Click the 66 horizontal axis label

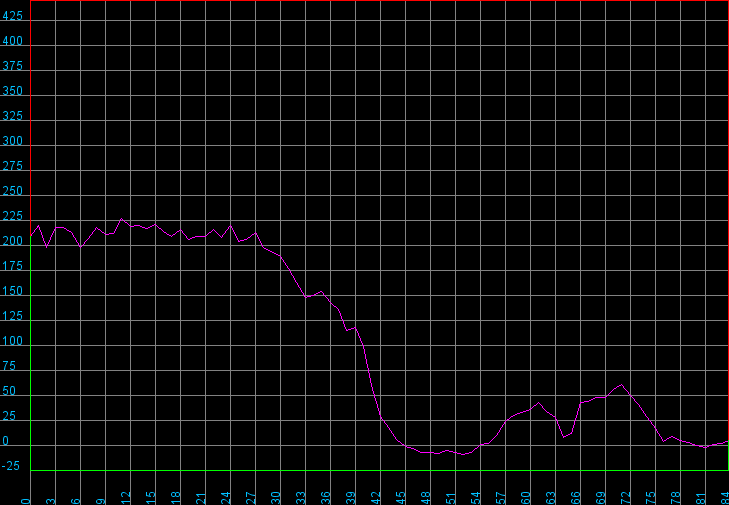pyautogui.click(x=576, y=498)
